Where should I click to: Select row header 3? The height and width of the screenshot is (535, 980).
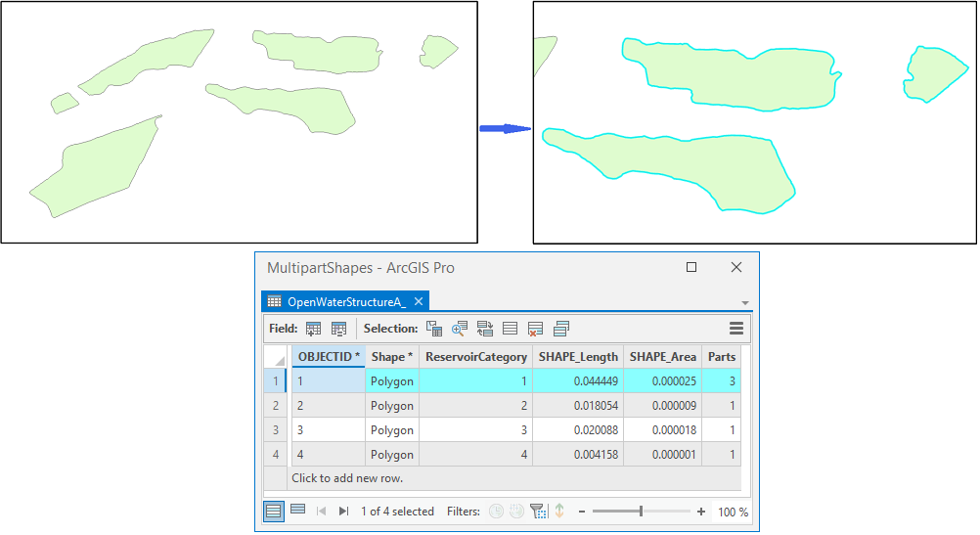[x=275, y=429]
